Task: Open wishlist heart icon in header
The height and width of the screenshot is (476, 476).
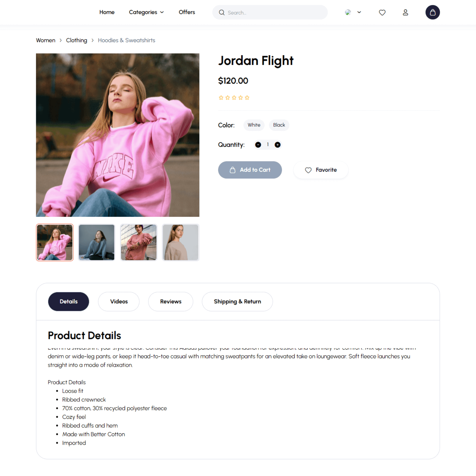Action: coord(382,12)
